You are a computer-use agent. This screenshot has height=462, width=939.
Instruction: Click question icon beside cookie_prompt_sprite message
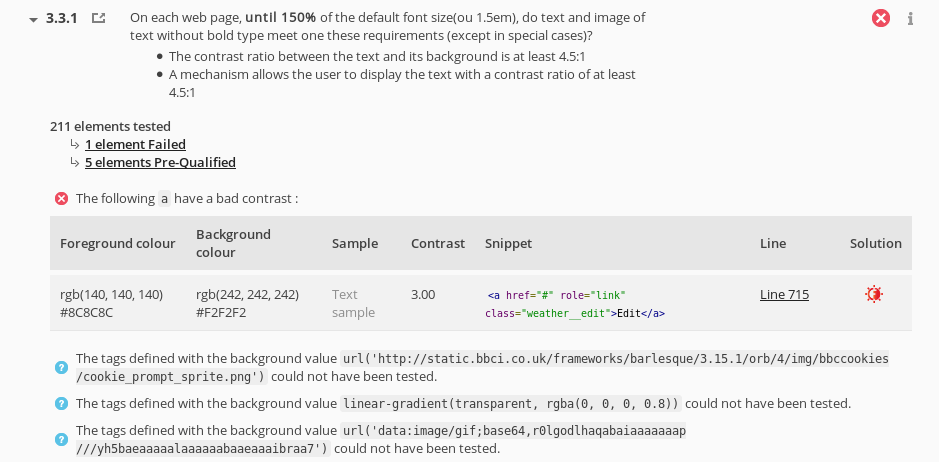pyautogui.click(x=61, y=367)
